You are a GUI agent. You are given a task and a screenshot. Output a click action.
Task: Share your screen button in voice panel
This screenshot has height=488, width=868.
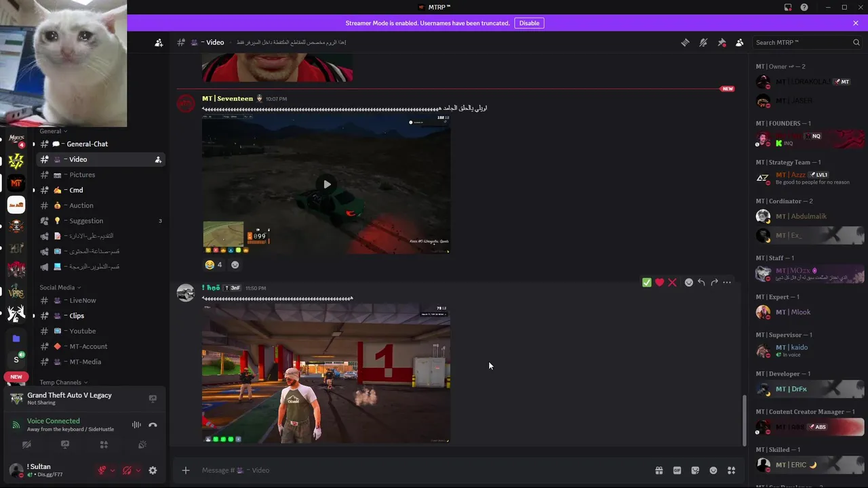(65, 445)
